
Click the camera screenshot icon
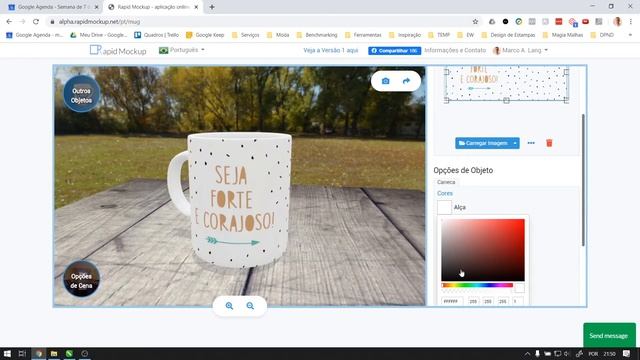click(385, 81)
